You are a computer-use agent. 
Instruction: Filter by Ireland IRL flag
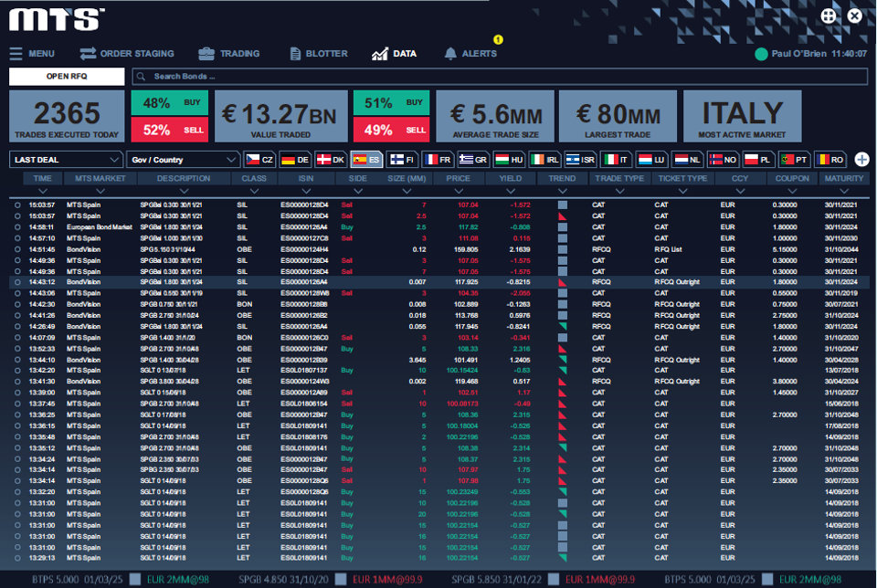(x=544, y=159)
